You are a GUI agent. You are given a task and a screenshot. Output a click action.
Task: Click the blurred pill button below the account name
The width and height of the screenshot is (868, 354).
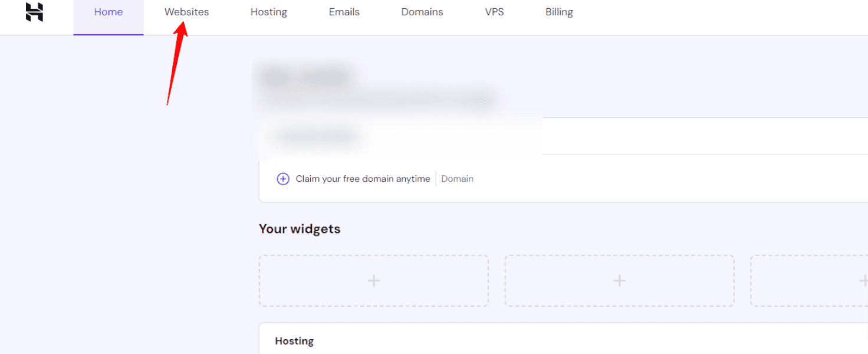(x=317, y=135)
